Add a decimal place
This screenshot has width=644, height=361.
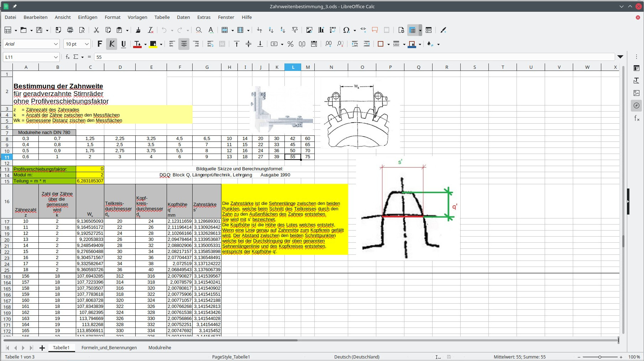(x=329, y=44)
